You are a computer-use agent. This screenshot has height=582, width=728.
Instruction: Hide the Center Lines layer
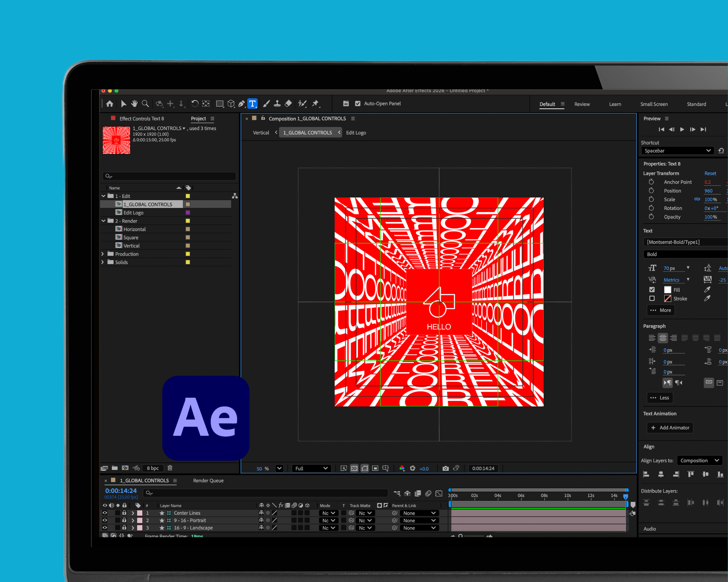click(x=105, y=513)
